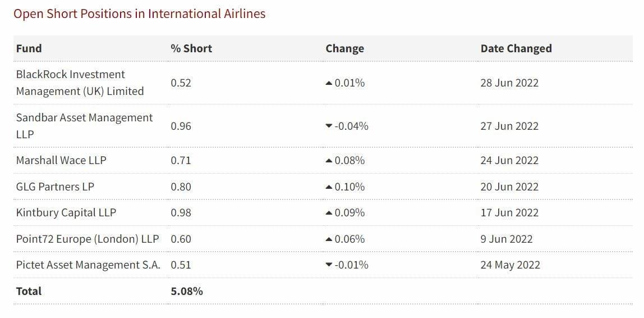Click the 5.08% total short value
The image size is (644, 318).
tap(187, 291)
